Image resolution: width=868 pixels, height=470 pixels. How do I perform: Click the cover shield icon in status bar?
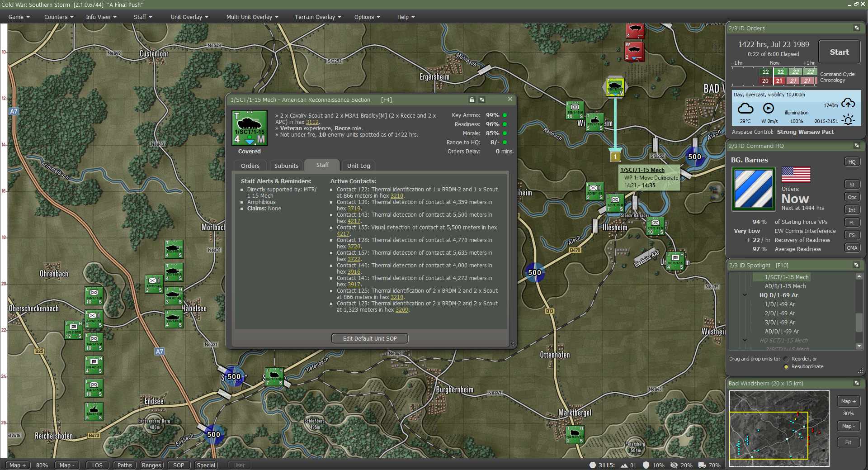pyautogui.click(x=646, y=465)
